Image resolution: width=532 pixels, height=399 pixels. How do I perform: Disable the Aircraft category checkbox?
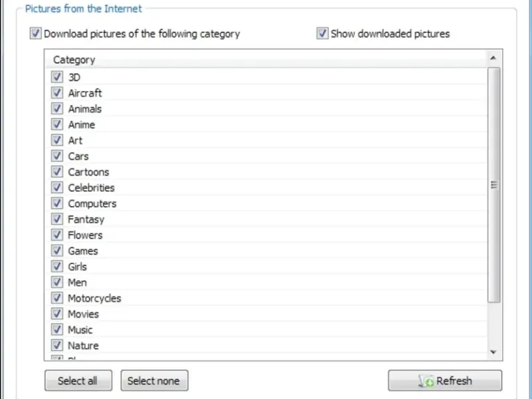click(x=57, y=93)
